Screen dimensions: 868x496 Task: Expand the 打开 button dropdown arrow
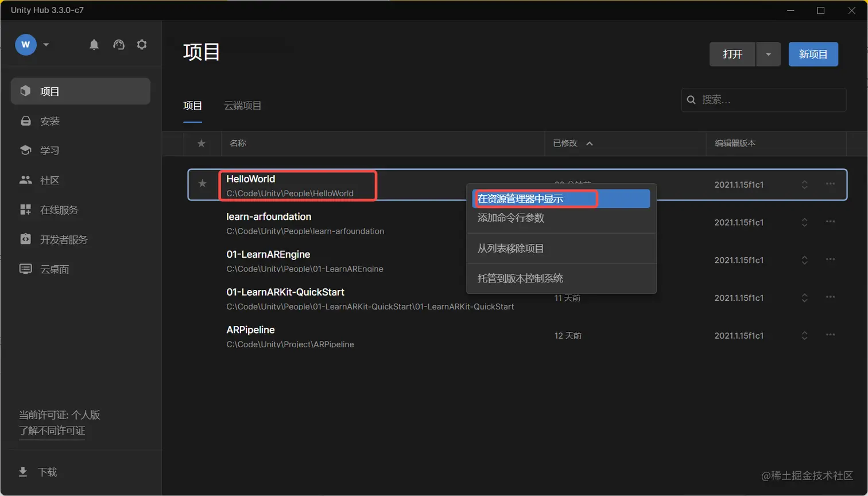point(768,55)
